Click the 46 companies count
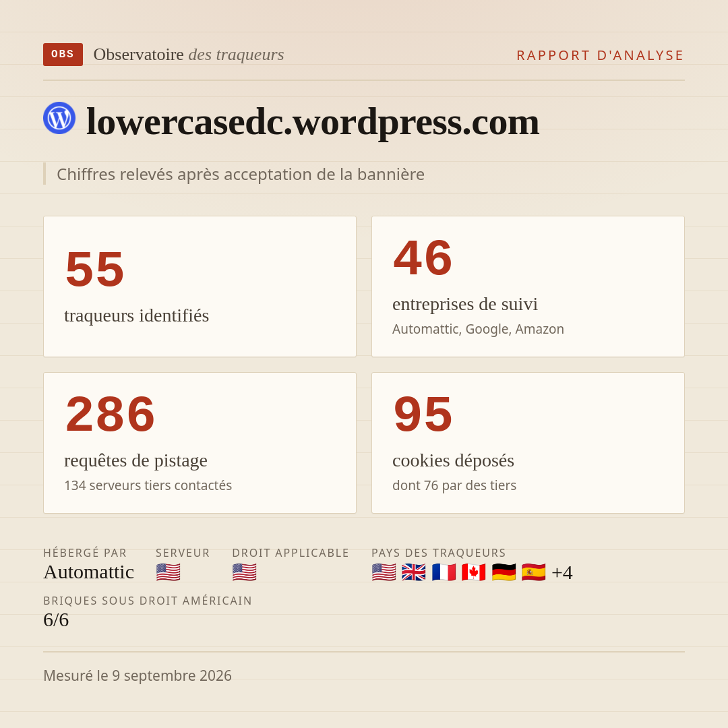The image size is (728, 728). tap(423, 257)
